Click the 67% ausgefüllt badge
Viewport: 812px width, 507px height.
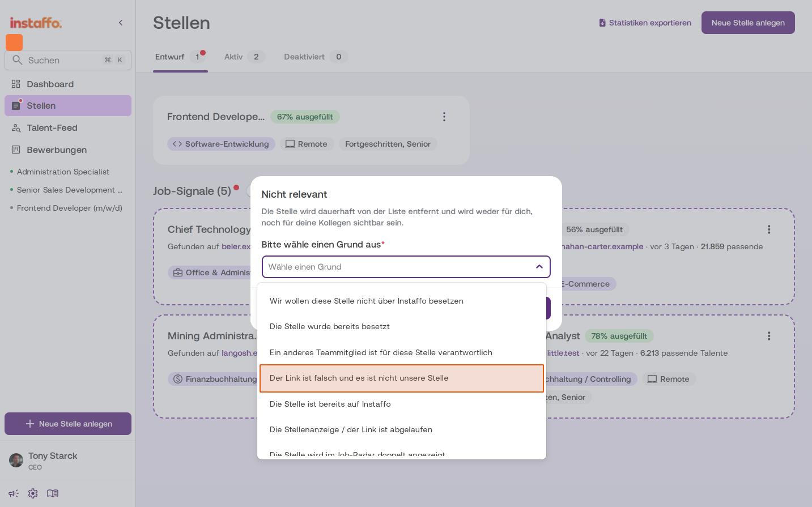click(305, 117)
